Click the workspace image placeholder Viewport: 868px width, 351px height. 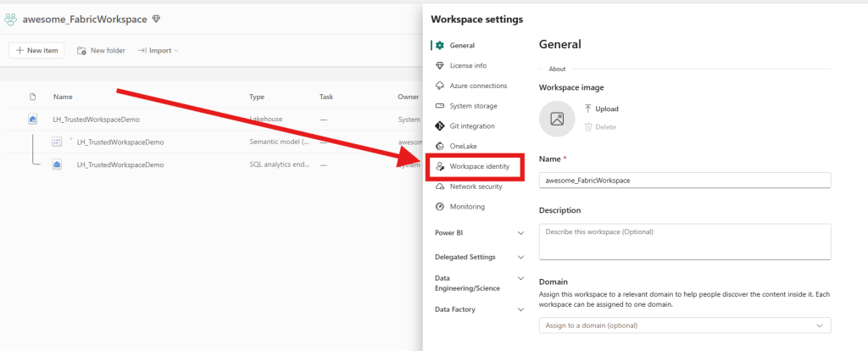[557, 119]
